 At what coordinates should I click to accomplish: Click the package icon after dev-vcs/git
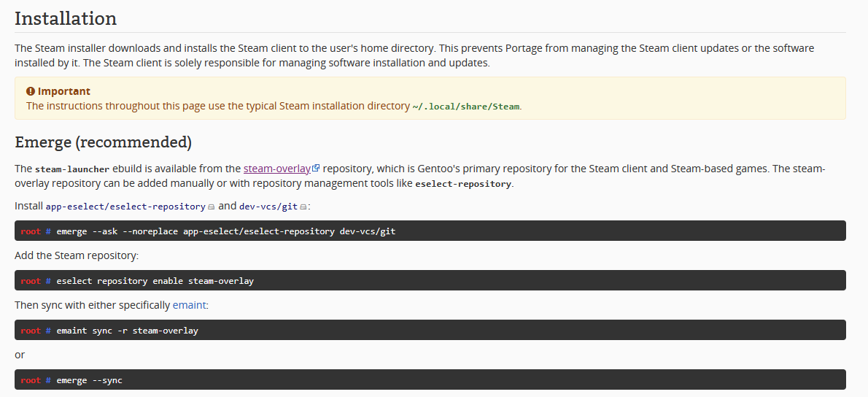pyautogui.click(x=303, y=207)
